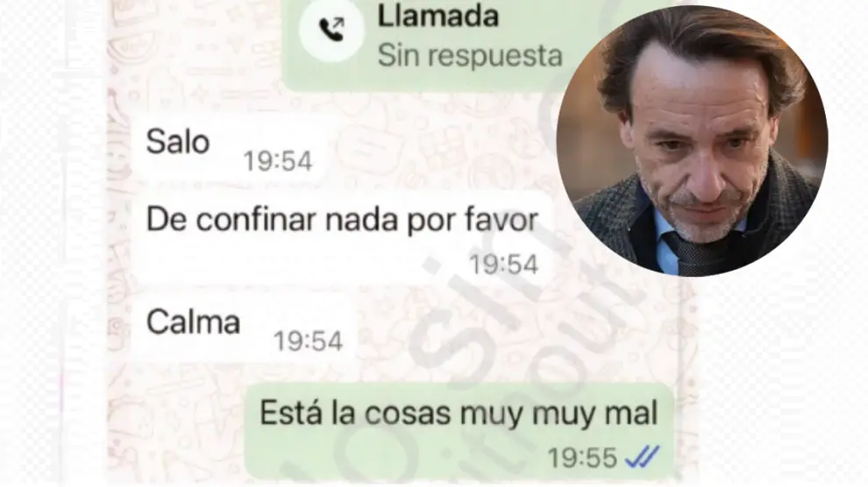Click the 'Llamada' call label
868x487 pixels.
pyautogui.click(x=438, y=16)
